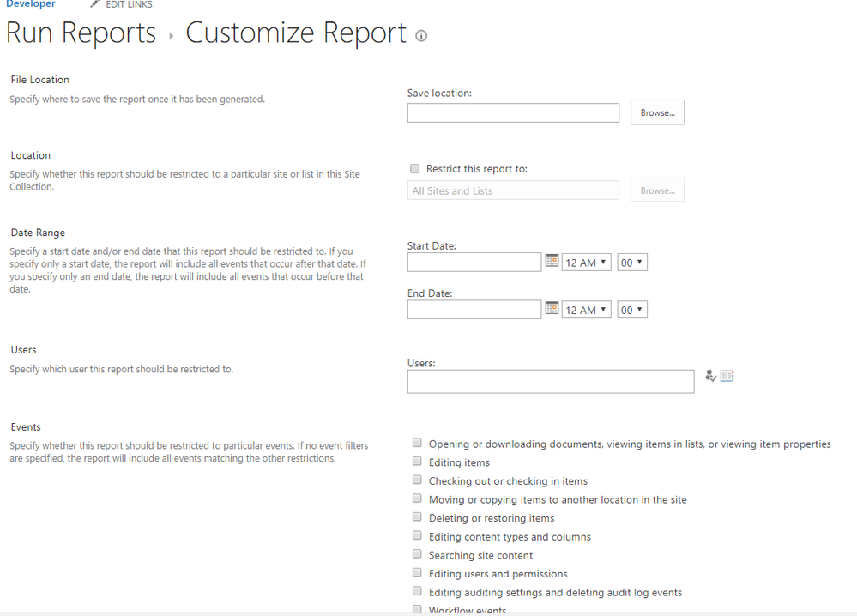Check Deleting or restoring items
The width and height of the screenshot is (857, 616).
tap(417, 516)
